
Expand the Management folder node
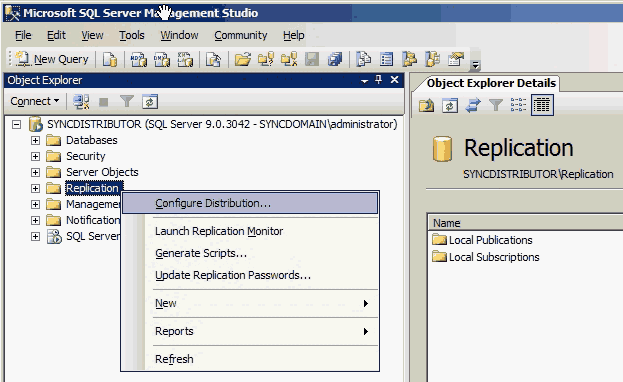(x=35, y=204)
